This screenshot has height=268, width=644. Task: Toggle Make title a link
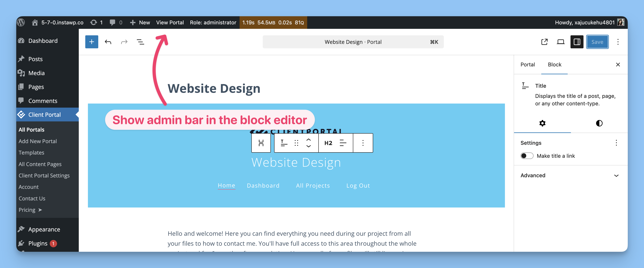point(527,156)
